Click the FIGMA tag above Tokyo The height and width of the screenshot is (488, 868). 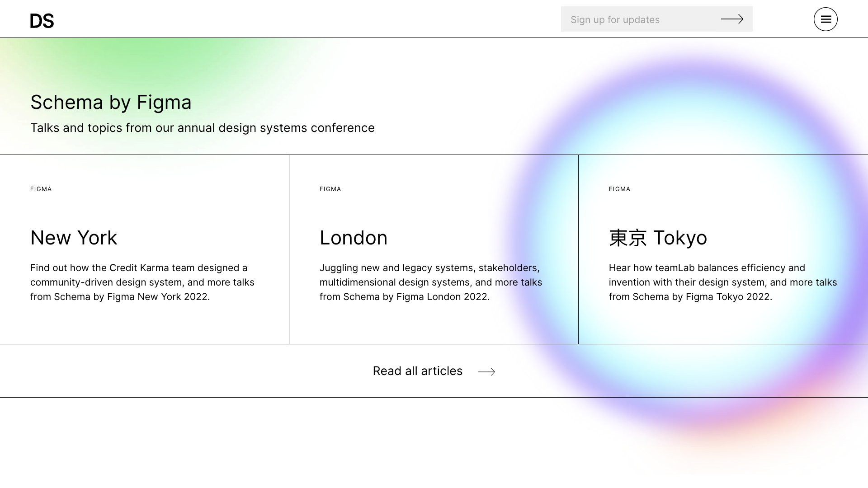[x=620, y=189]
